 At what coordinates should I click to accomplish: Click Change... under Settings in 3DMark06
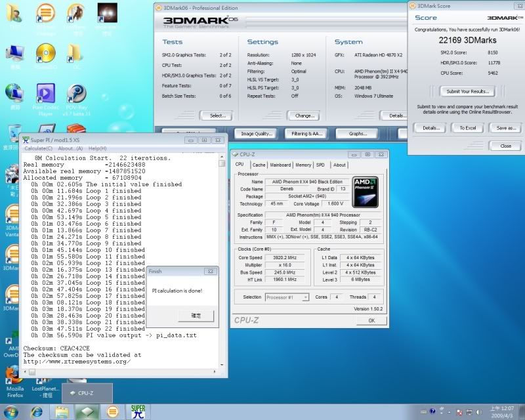[304, 115]
